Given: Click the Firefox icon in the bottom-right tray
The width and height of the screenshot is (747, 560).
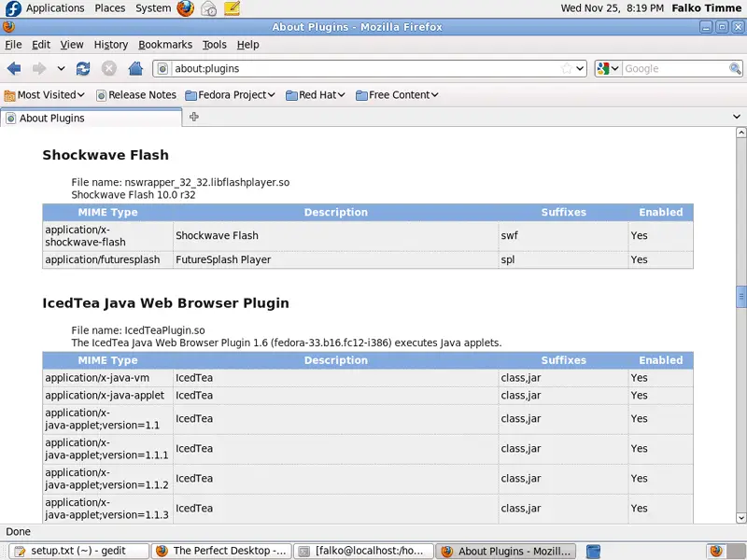Looking at the screenshot, I should (x=715, y=551).
